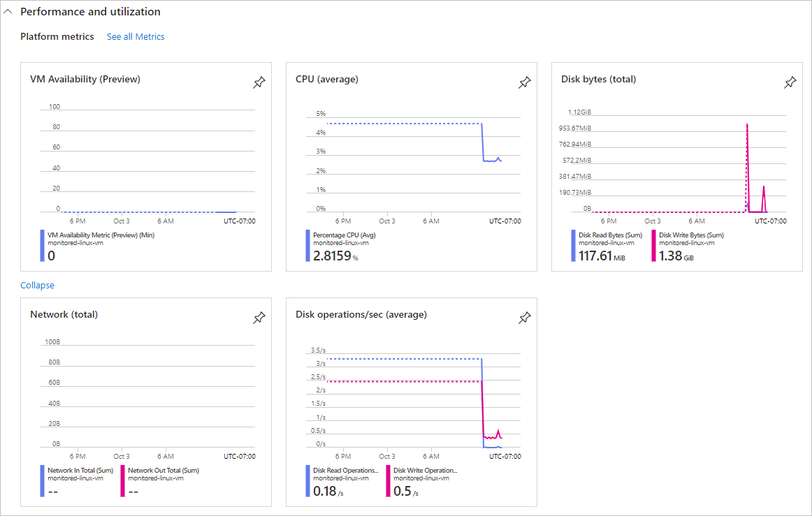Click the Disk bytes write spike

[747, 126]
